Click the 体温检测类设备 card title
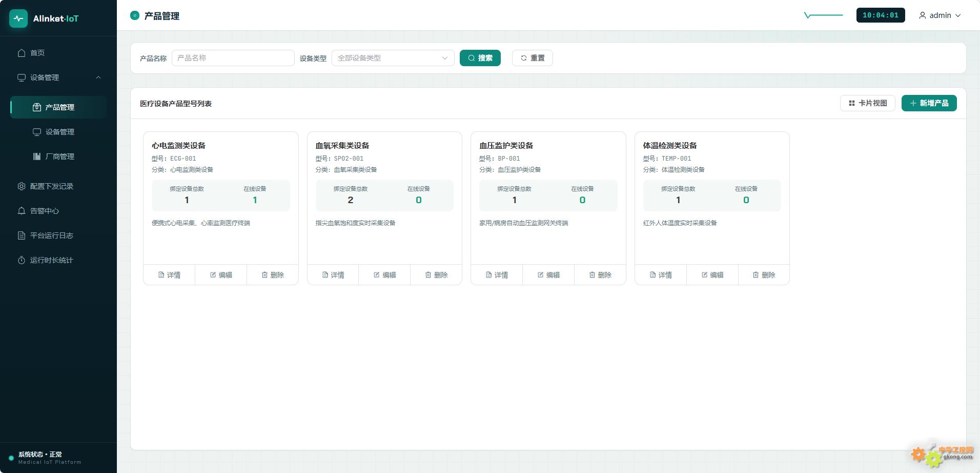Viewport: 980px width, 473px height. [x=670, y=146]
